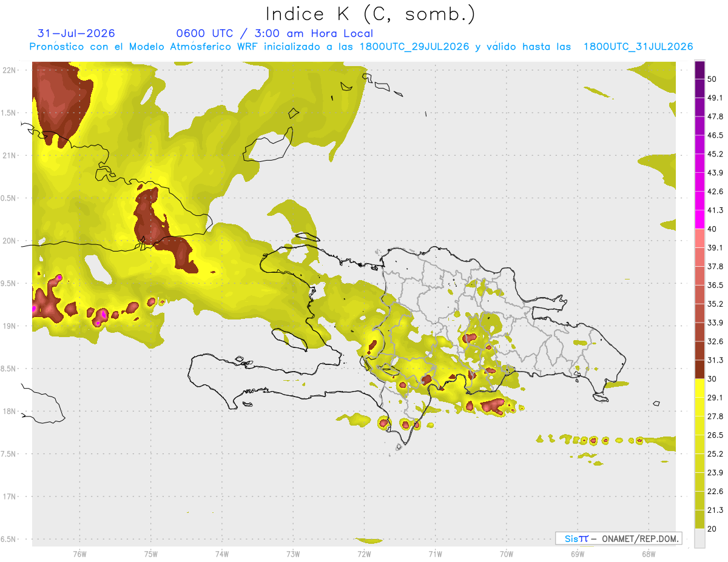Click the '42.6' color bar value
Image resolution: width=728 pixels, height=562 pixels.
click(x=715, y=192)
